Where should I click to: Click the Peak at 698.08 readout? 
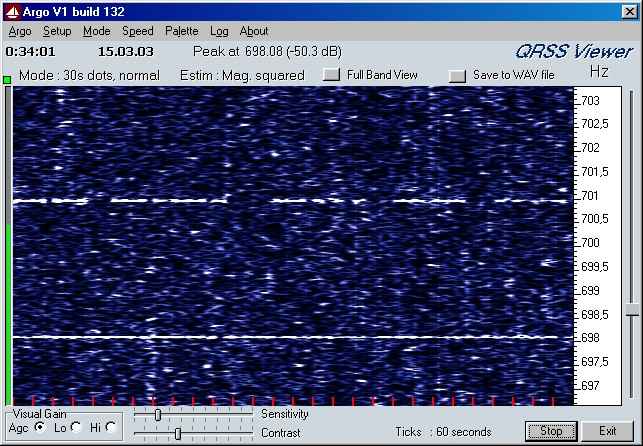267,52
